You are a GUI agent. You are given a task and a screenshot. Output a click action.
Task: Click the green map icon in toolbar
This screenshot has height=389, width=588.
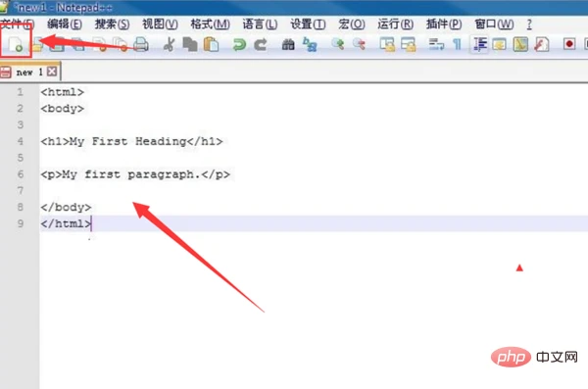tap(520, 45)
